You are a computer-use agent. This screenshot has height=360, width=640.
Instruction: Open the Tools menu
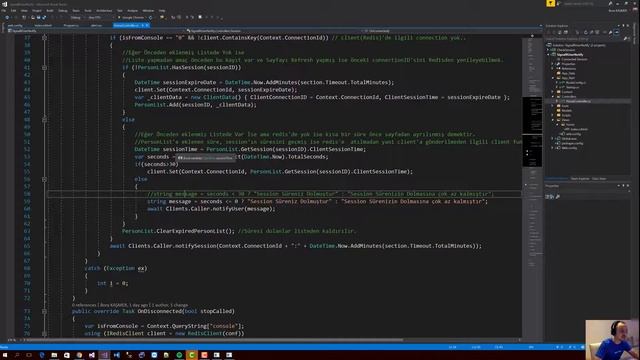pyautogui.click(x=88, y=10)
